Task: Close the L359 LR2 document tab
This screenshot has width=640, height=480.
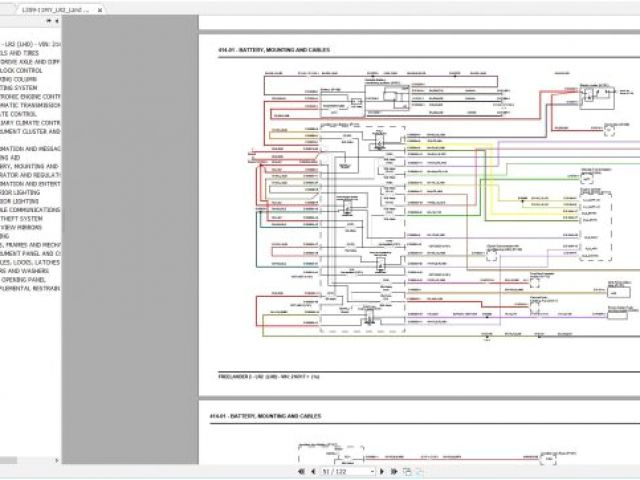Action: [98, 9]
